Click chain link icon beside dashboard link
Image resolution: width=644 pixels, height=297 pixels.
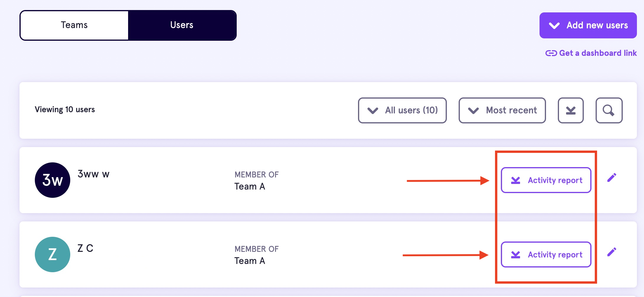tap(551, 53)
